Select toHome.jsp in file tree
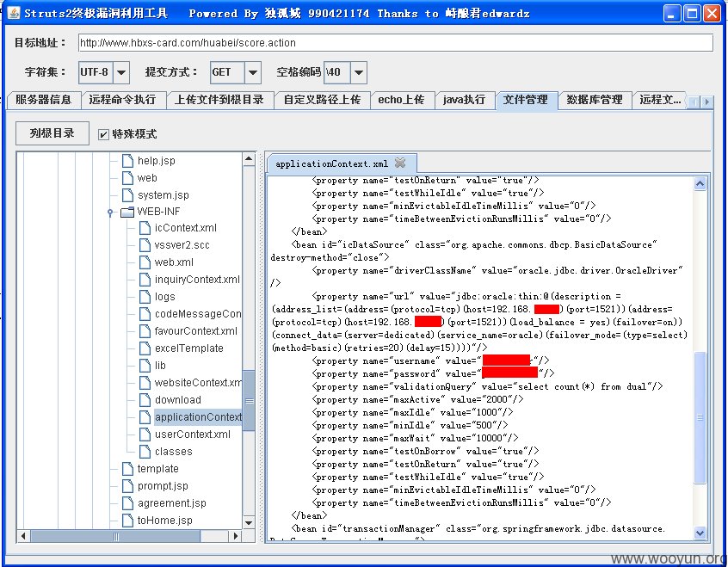The image size is (728, 567). click(165, 520)
